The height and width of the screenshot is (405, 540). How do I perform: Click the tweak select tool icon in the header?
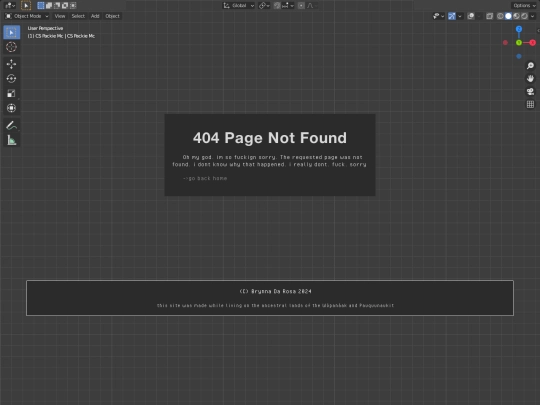click(26, 6)
